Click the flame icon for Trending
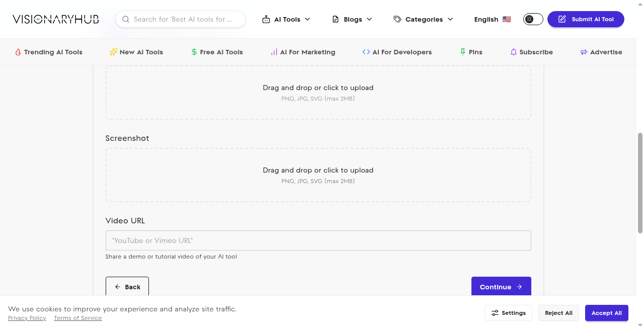Image resolution: width=644 pixels, height=330 pixels. point(18,52)
